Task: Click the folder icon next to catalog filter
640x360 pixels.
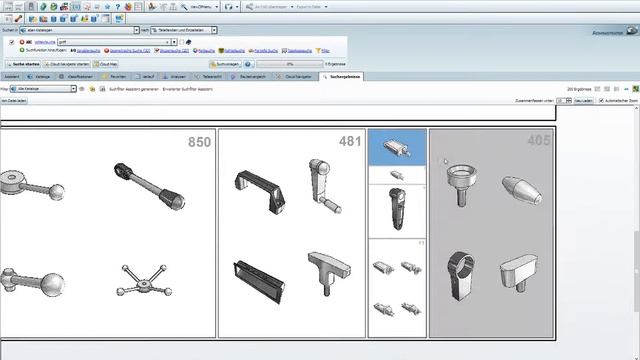Action: [x=92, y=89]
